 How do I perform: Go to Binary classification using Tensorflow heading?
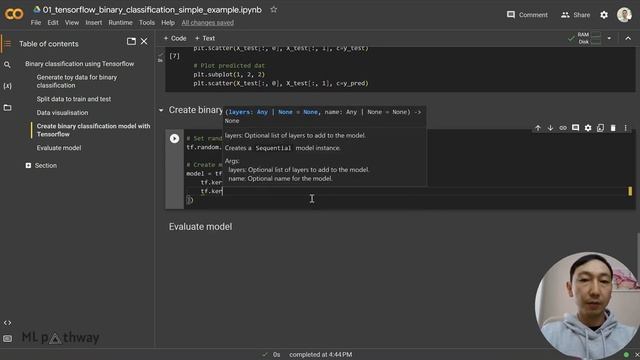click(x=80, y=64)
